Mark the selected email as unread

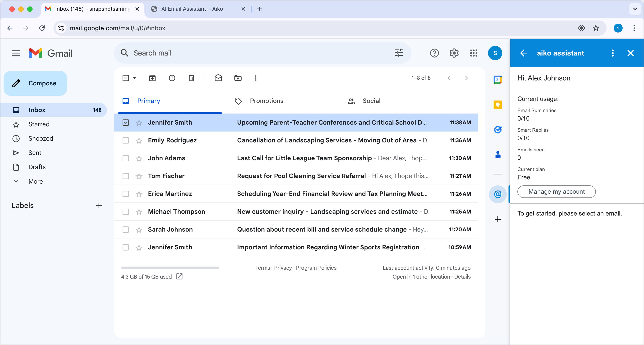(x=218, y=78)
